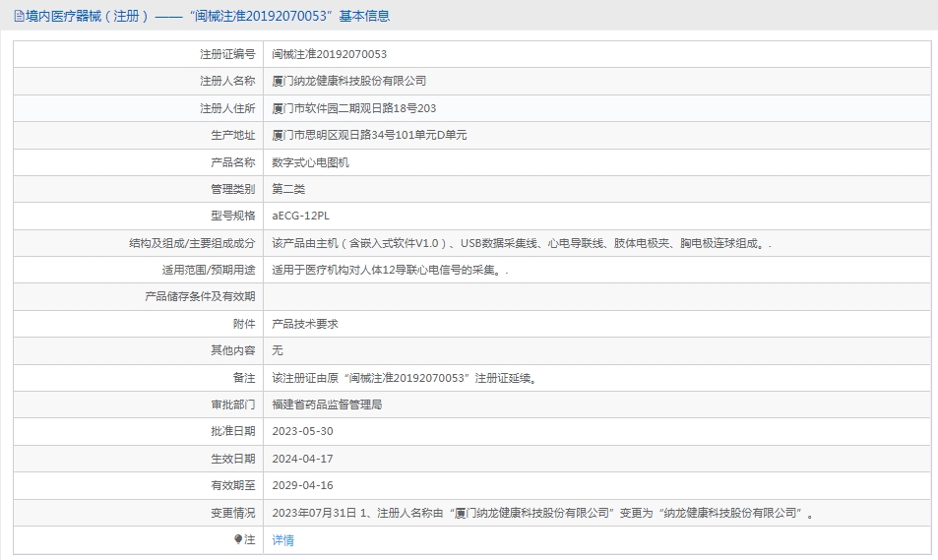The width and height of the screenshot is (938, 560).
Task: Select the expiry date 2029-04-16
Action: (303, 486)
